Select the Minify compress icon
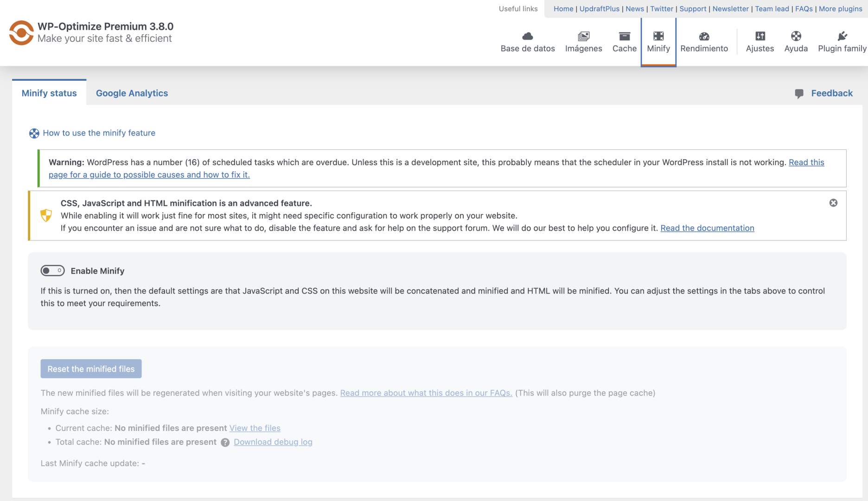 658,36
